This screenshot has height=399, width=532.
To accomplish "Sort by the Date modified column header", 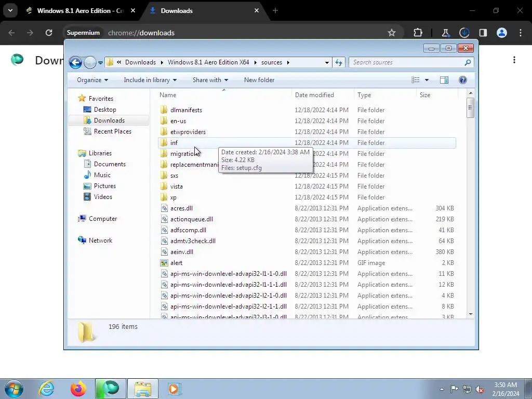I will (x=323, y=95).
